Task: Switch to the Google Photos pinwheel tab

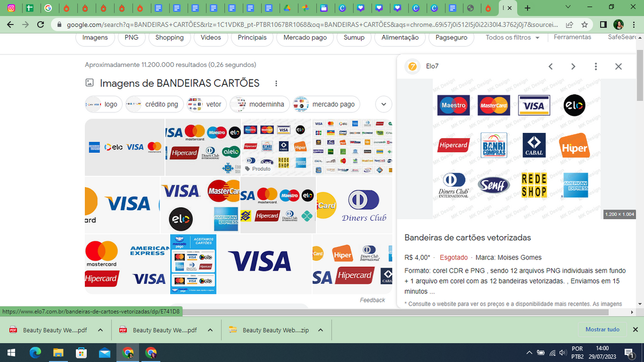Action: [306, 8]
